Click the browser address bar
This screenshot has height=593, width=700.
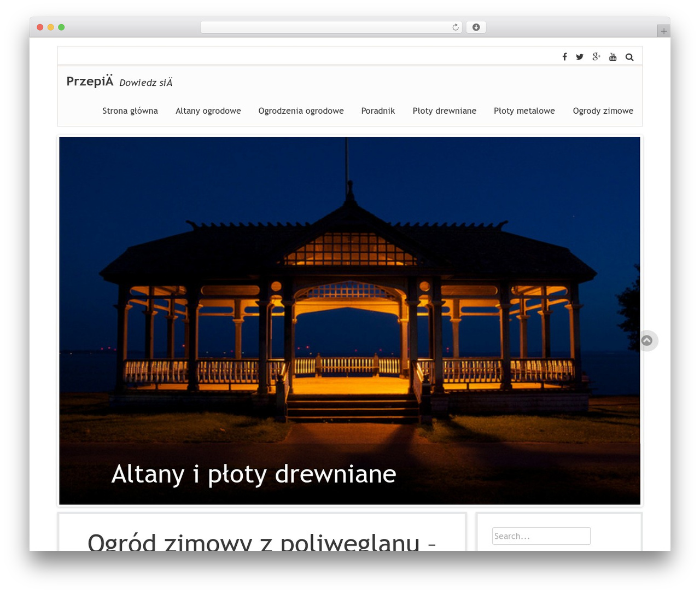(x=331, y=27)
